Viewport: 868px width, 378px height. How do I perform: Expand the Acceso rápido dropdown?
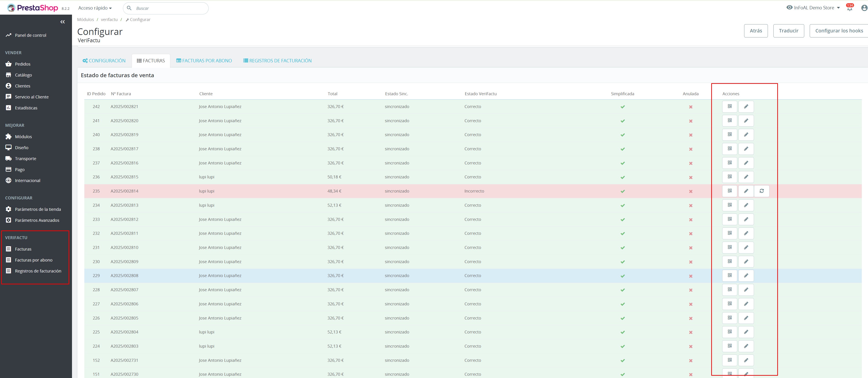pyautogui.click(x=95, y=8)
